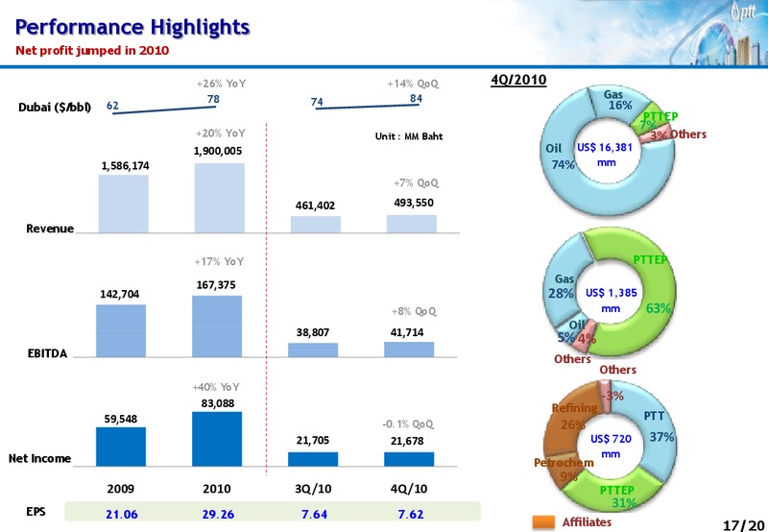Image resolution: width=768 pixels, height=532 pixels.
Task: Select the EBITDA row label
Action: click(x=47, y=353)
